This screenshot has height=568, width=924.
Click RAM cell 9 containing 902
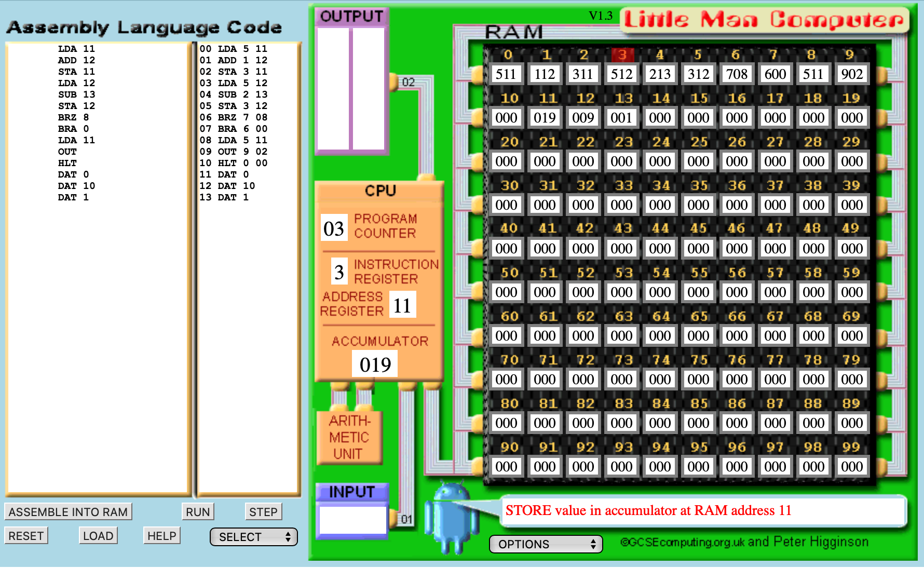pos(852,74)
